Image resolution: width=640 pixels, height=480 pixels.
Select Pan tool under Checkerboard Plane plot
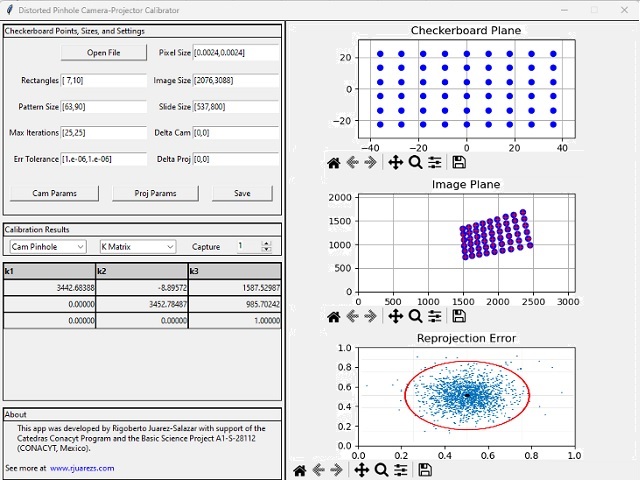coord(395,162)
